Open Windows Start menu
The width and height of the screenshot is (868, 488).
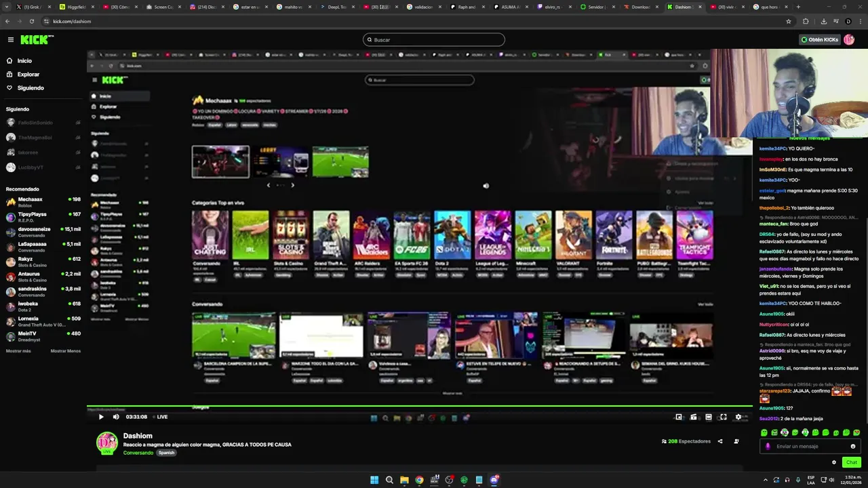pos(374,480)
